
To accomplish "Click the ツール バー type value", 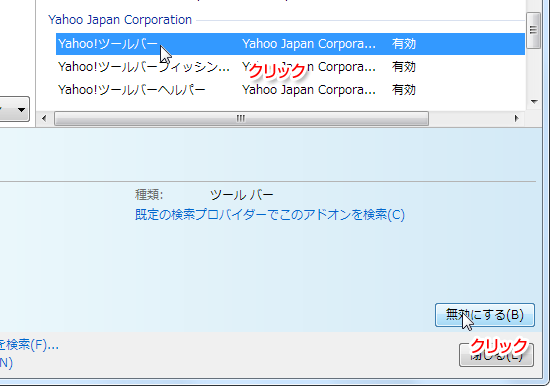I will pos(241,194).
